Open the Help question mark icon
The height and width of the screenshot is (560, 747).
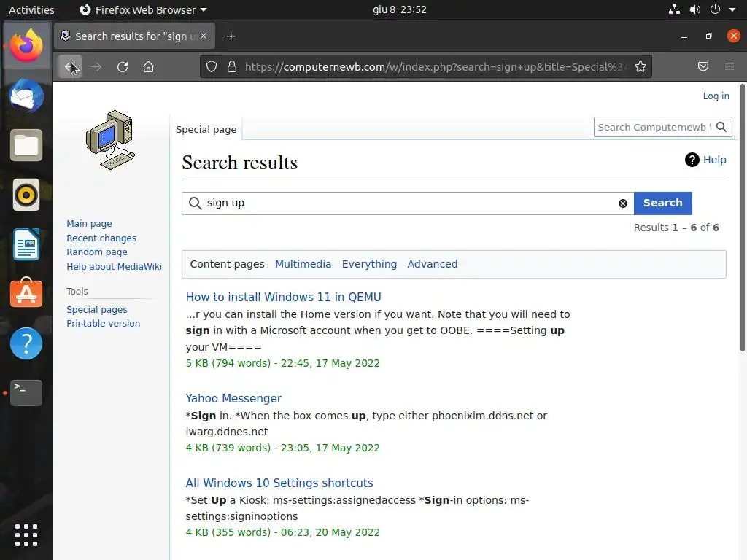click(692, 160)
